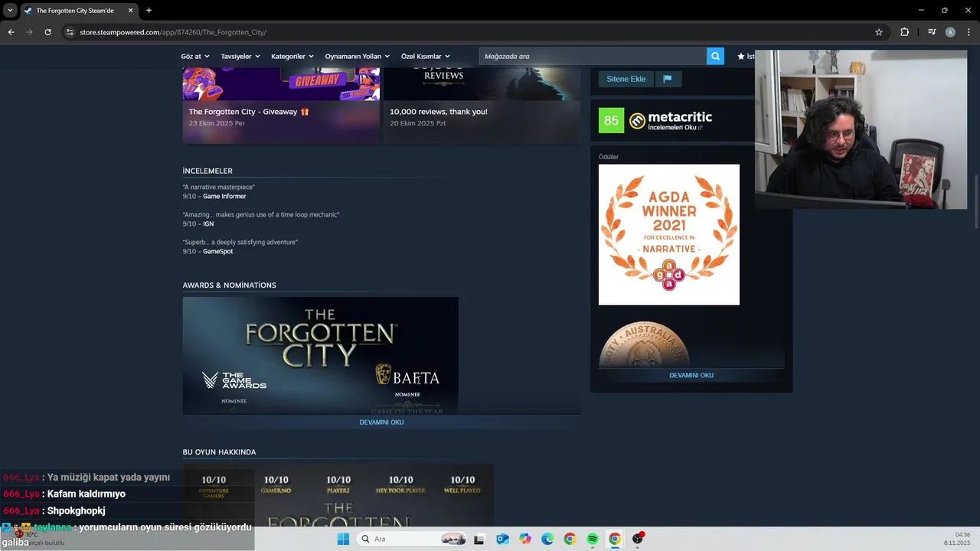The height and width of the screenshot is (551, 980).
Task: Click the AGDA Winner 2021 award image
Action: pyautogui.click(x=669, y=234)
